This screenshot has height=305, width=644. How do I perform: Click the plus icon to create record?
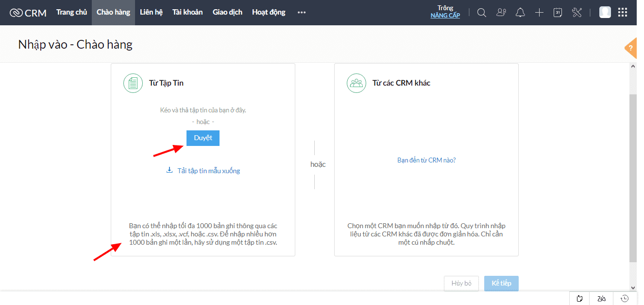[x=539, y=13]
